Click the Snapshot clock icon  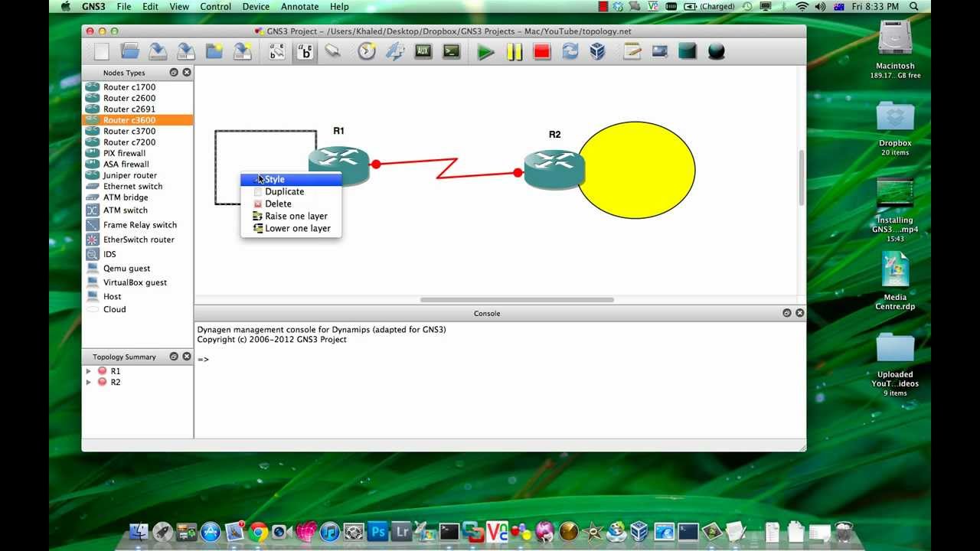367,51
